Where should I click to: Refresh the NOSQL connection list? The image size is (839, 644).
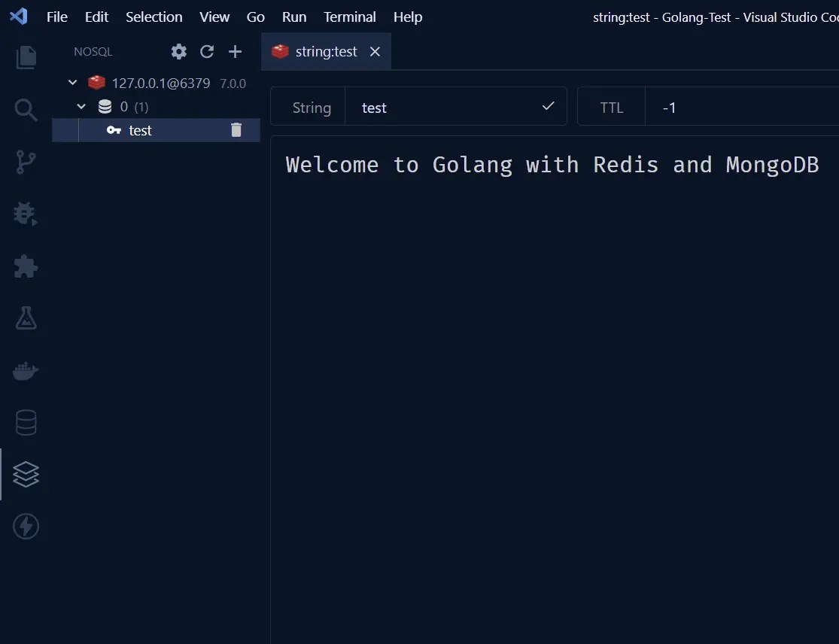(207, 51)
